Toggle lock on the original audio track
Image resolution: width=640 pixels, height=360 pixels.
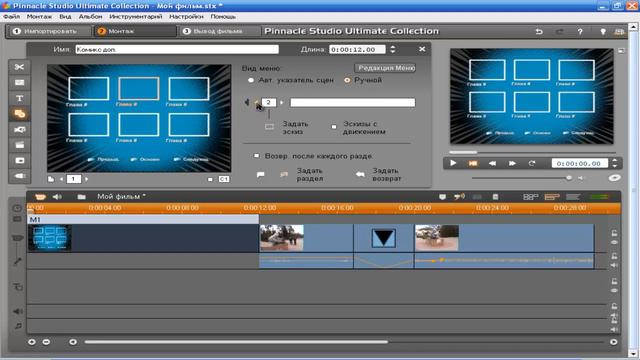click(x=614, y=256)
